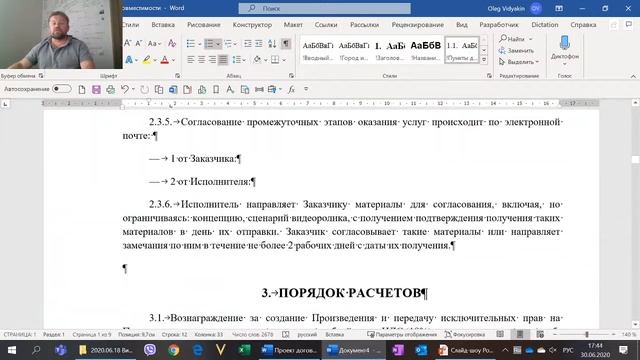The height and width of the screenshot is (360, 640).
Task: Open Change Case dropdown
Action: (x=154, y=43)
